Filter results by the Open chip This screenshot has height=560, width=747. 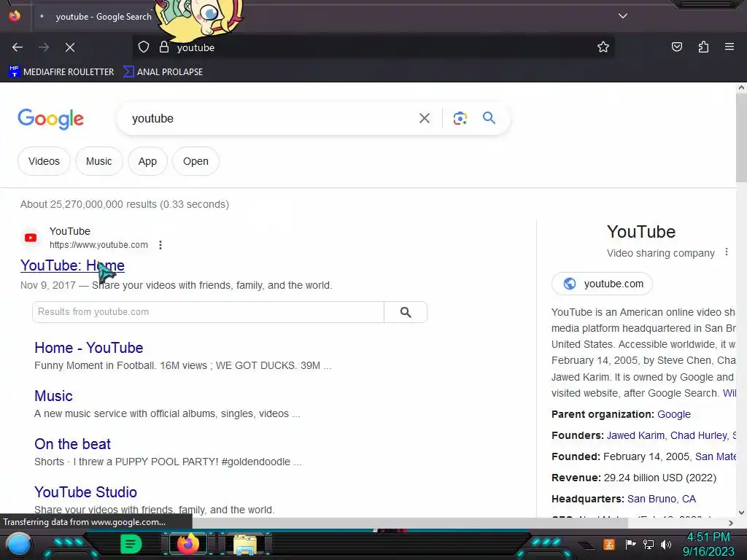tap(196, 161)
